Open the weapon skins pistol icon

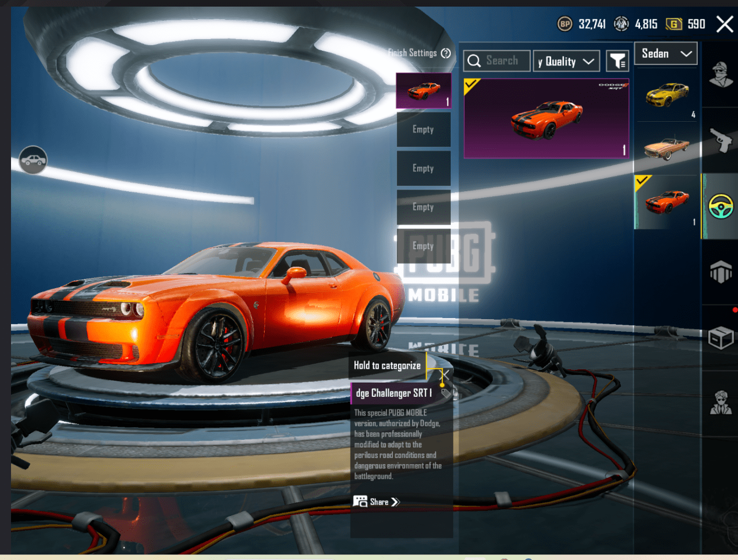click(x=720, y=140)
